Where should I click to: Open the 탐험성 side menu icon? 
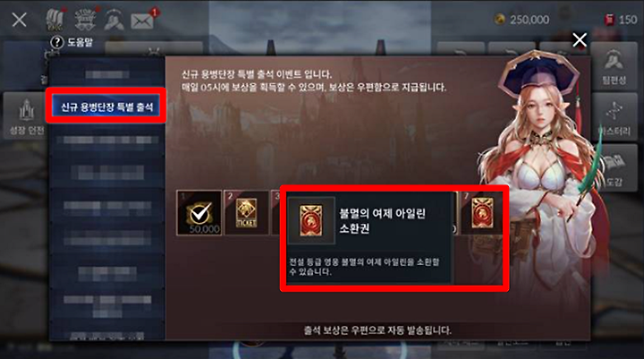click(614, 66)
